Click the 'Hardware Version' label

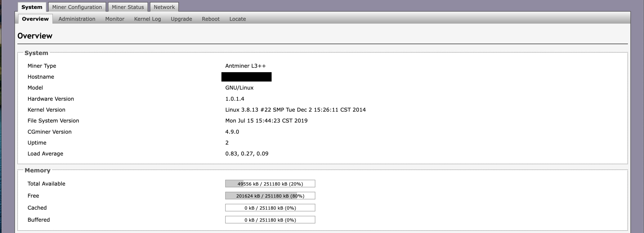pyautogui.click(x=51, y=99)
